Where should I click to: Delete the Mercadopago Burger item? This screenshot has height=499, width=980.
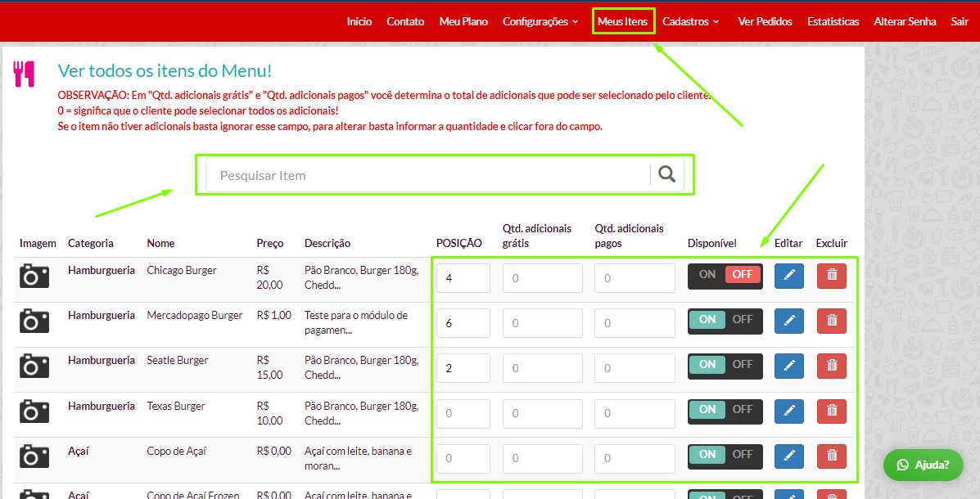(x=832, y=321)
